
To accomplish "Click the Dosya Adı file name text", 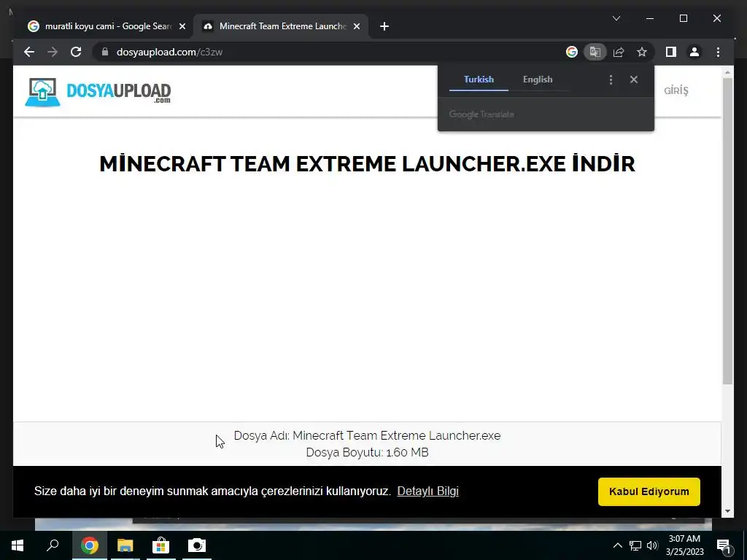I will pos(368,435).
